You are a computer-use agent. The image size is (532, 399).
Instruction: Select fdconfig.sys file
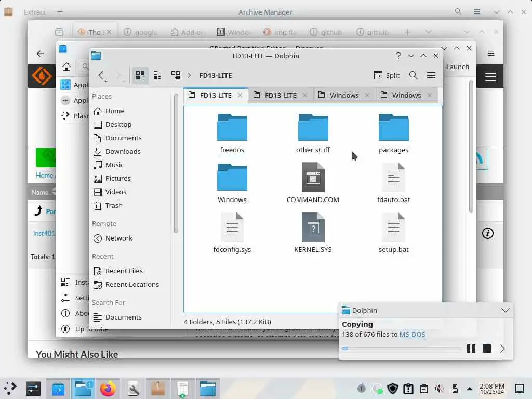click(x=232, y=233)
